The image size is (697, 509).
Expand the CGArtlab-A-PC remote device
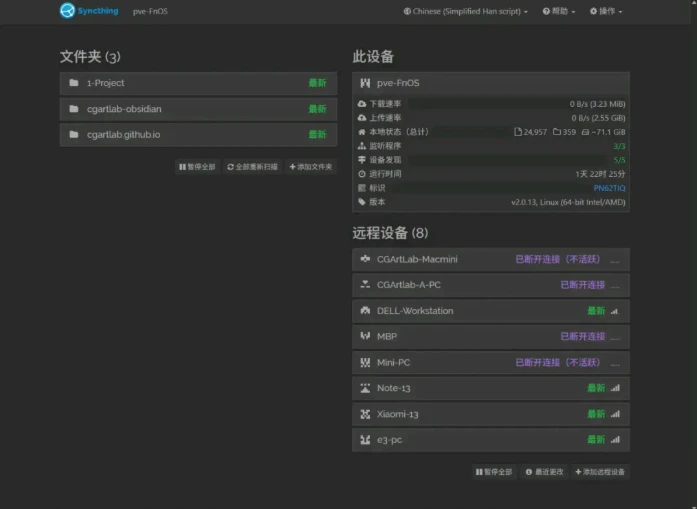491,285
